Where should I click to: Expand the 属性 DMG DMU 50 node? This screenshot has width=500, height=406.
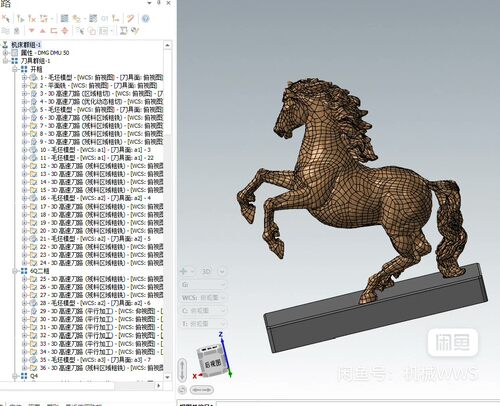point(5,53)
